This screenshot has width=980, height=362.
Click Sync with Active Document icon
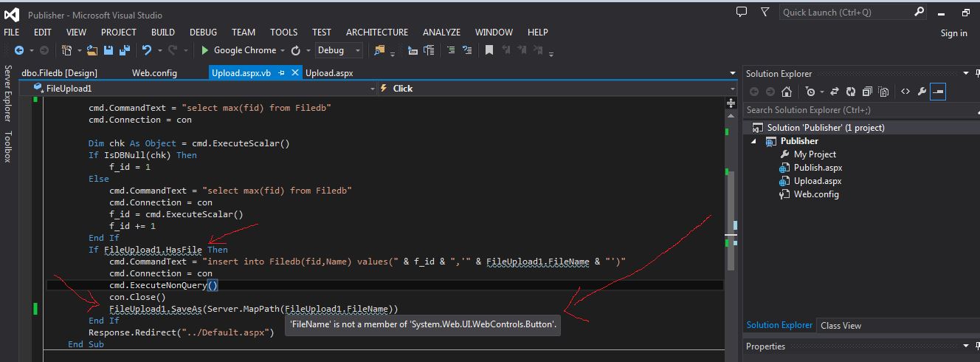click(835, 92)
